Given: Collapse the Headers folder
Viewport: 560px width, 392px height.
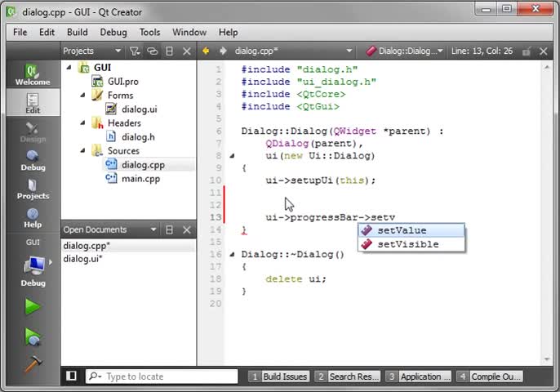Looking at the screenshot, I should pyautogui.click(x=83, y=123).
